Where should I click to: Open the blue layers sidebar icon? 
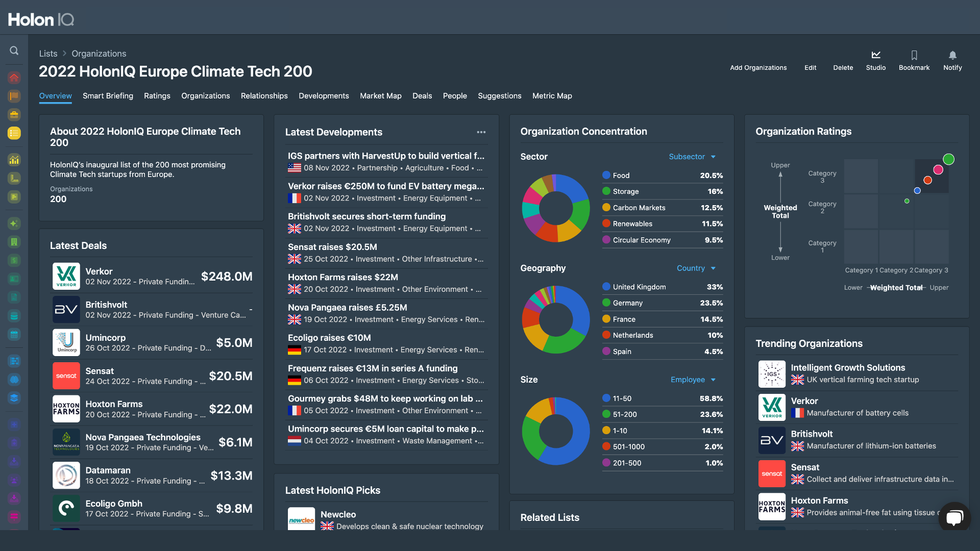(14, 398)
